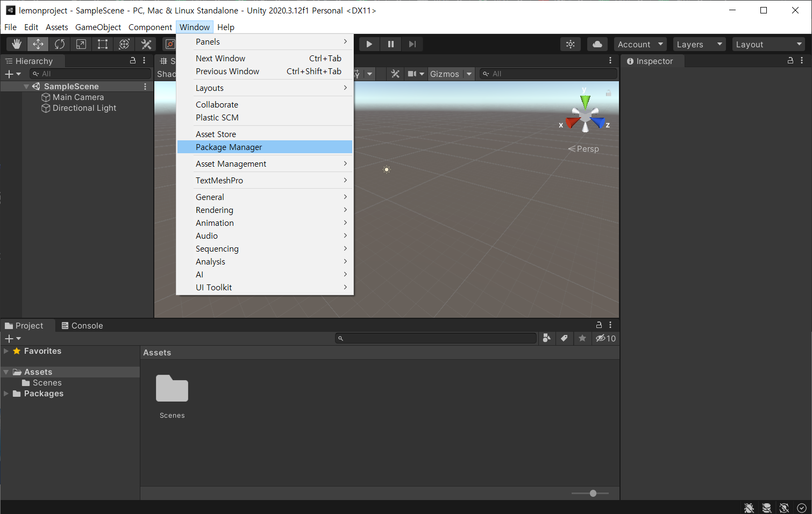
Task: Open Scenes folder thumbnail
Action: [172, 389]
